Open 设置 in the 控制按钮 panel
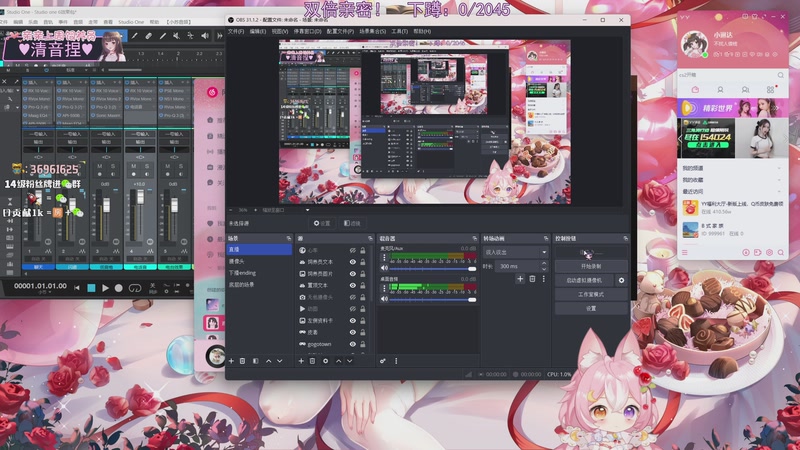The height and width of the screenshot is (450, 800). point(591,308)
